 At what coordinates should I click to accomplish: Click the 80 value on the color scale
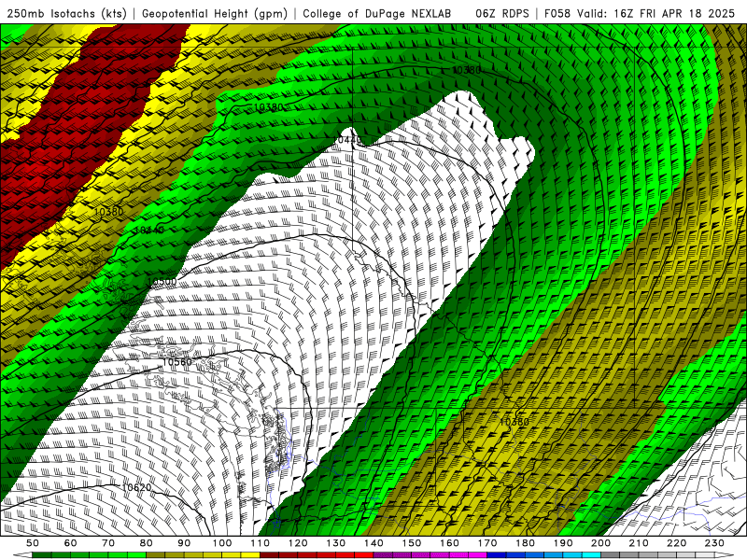tap(147, 543)
